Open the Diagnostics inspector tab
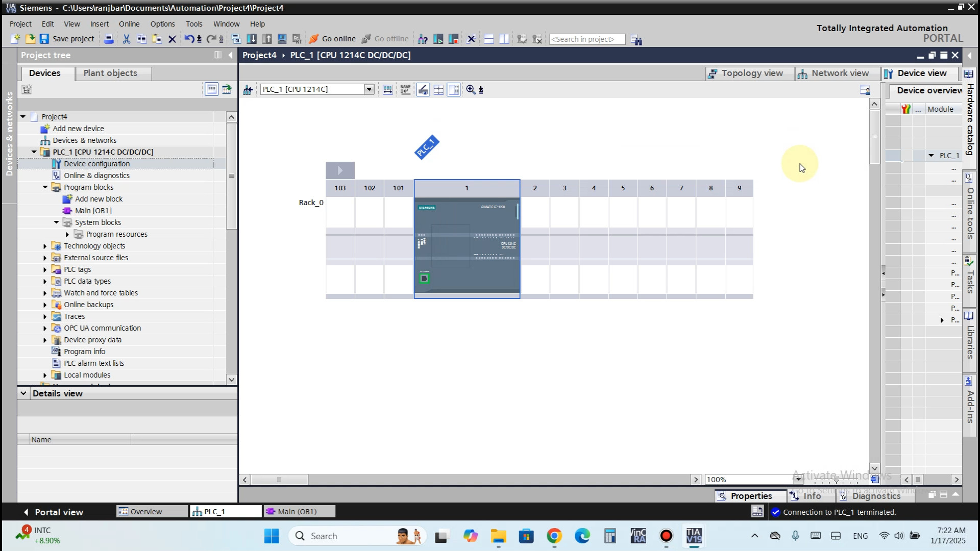Viewport: 980px width, 551px height. coord(875,496)
